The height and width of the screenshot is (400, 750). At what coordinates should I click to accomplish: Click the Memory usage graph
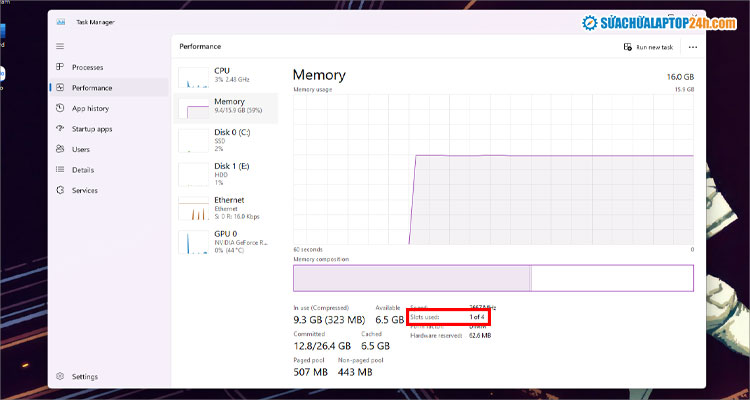coord(492,170)
